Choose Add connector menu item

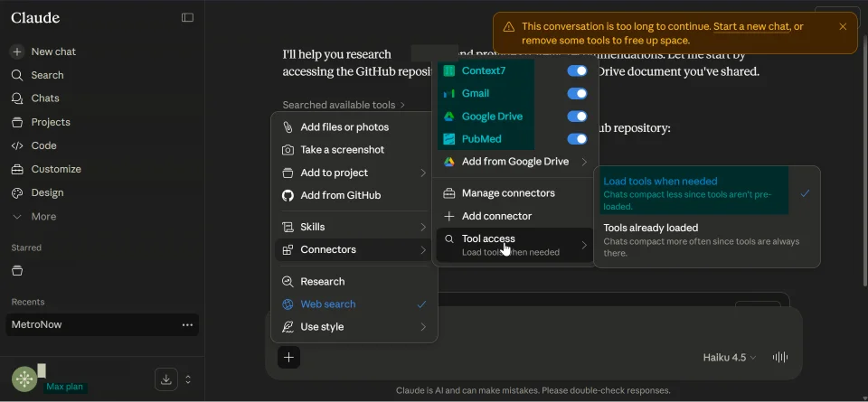pyautogui.click(x=514, y=216)
